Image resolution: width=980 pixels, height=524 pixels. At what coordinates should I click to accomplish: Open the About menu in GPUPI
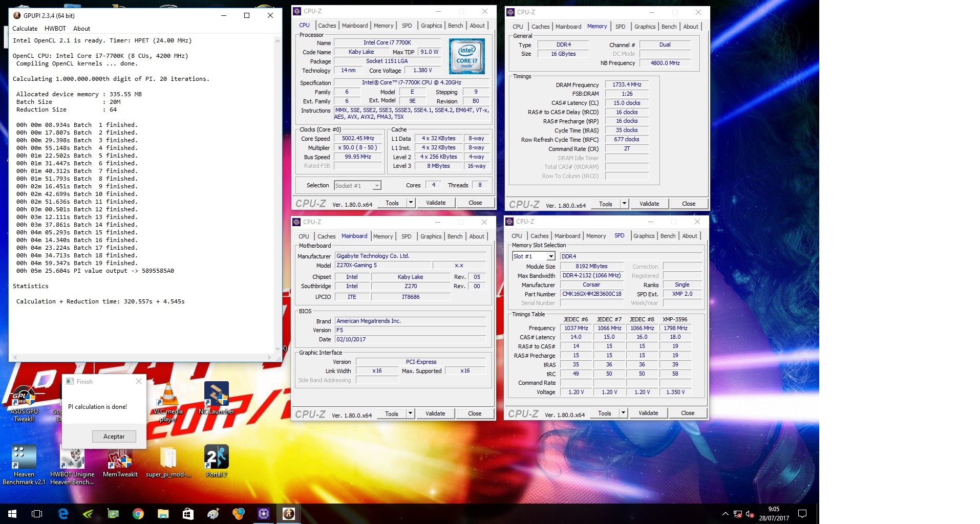pyautogui.click(x=81, y=29)
